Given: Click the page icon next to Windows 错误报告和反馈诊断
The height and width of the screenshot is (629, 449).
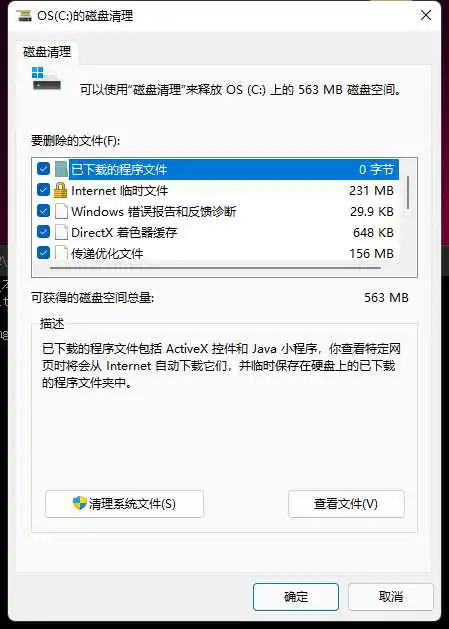Looking at the screenshot, I should 61,211.
